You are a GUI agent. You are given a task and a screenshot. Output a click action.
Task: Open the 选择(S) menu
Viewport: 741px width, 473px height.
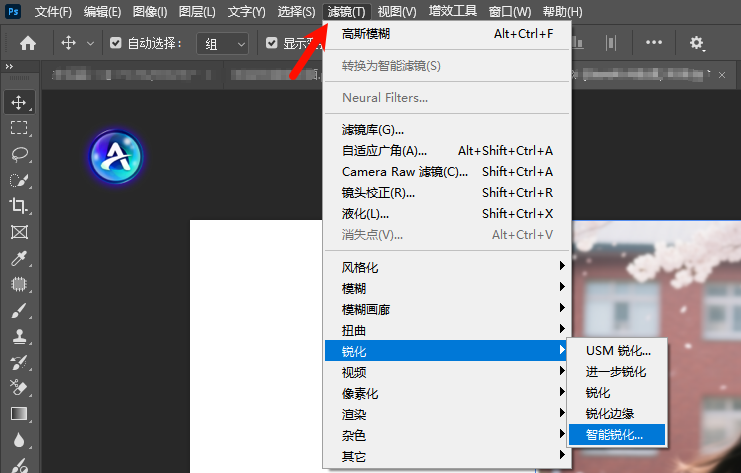[x=296, y=11]
